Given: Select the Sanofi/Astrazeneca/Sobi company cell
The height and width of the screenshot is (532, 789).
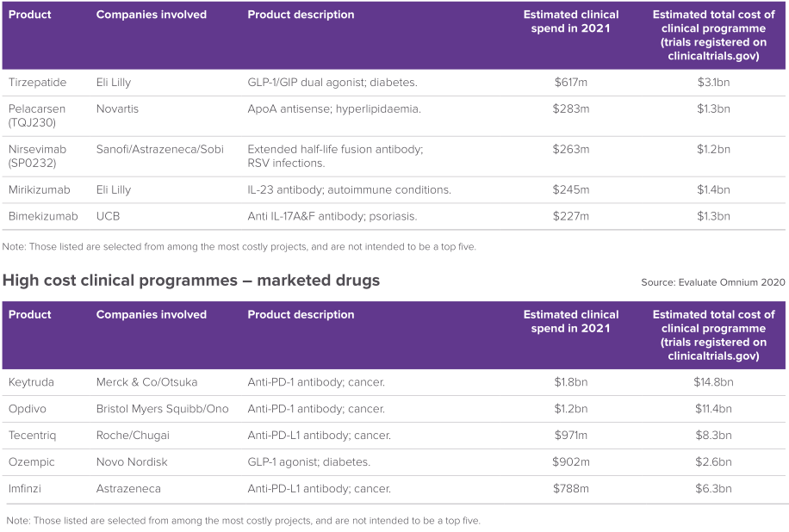Looking at the screenshot, I should [x=160, y=149].
